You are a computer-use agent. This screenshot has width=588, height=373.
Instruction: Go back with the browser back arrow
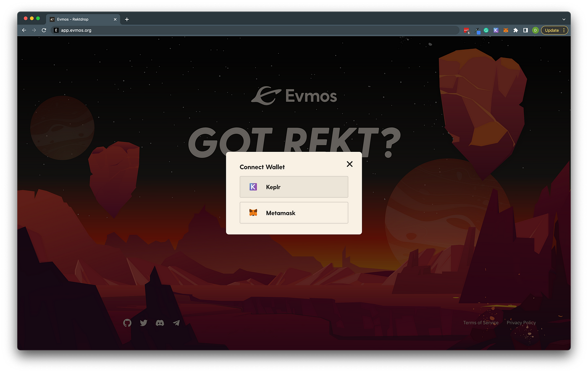point(24,30)
